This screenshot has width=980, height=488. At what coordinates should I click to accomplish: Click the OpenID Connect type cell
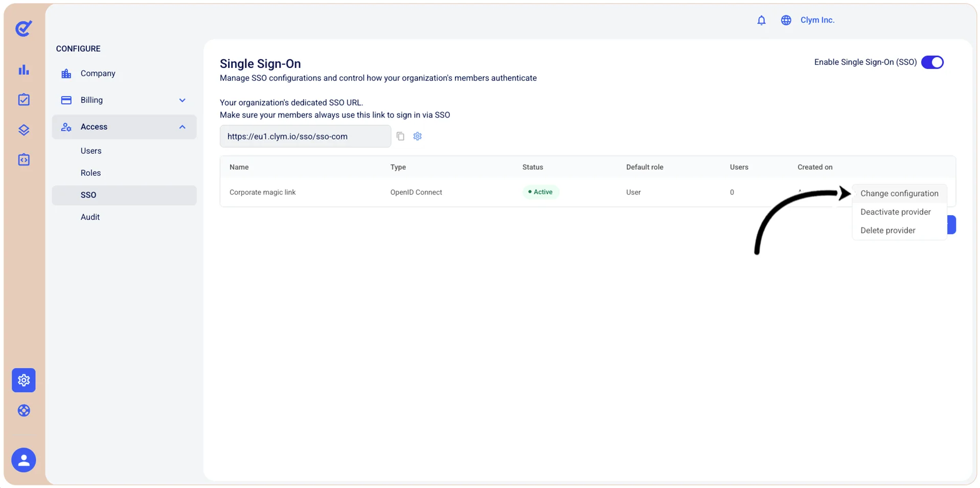tap(416, 192)
